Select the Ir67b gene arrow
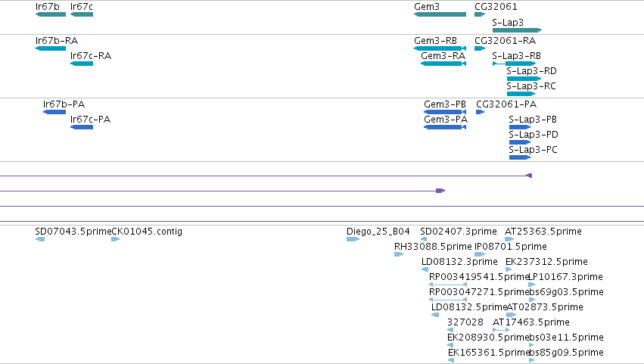Screen dimensions: 644x364 pos(51,14)
